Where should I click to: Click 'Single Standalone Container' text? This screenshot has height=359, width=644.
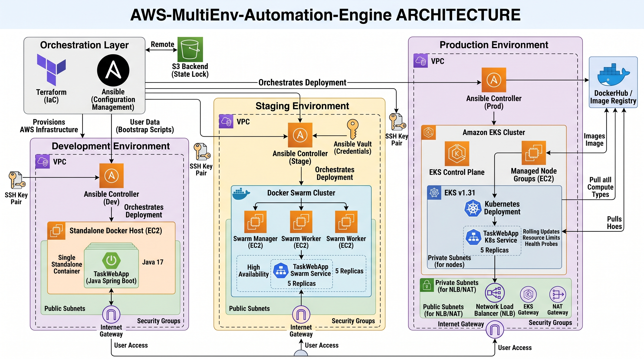pos(67,264)
